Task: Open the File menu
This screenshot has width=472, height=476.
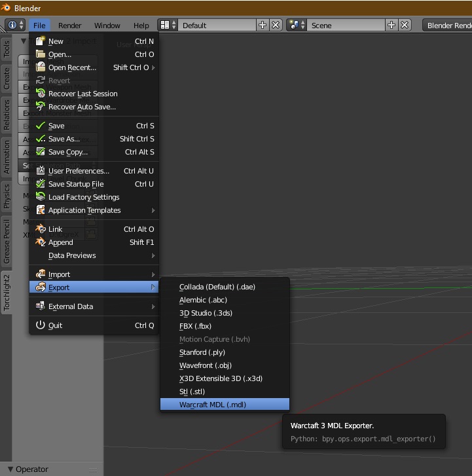Action: (x=39, y=25)
